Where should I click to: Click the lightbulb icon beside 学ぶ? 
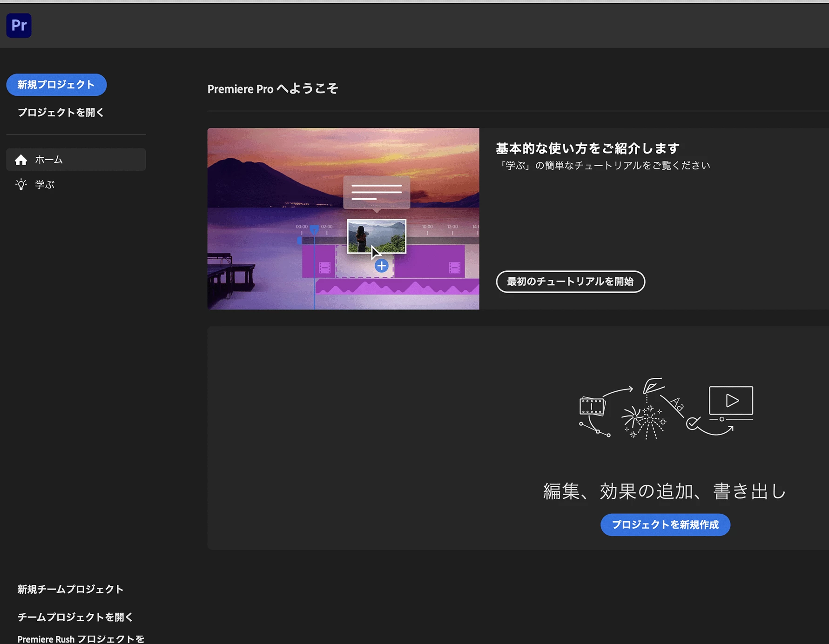point(21,185)
